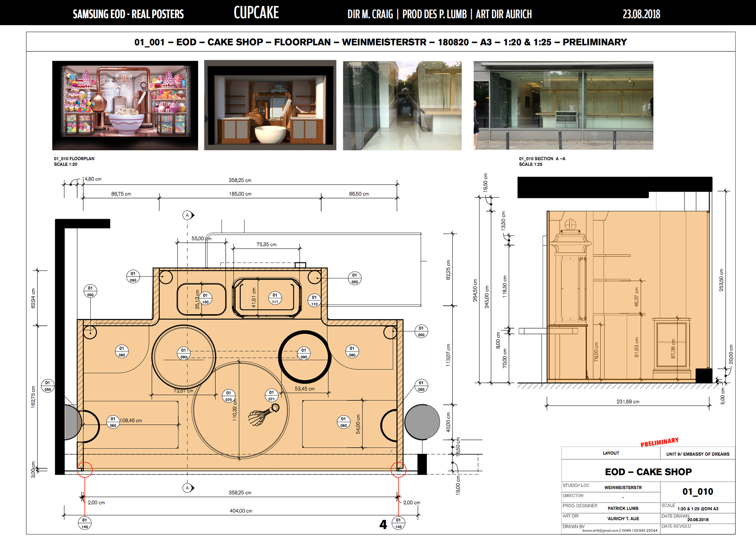756x542 pixels.
Task: Click the red PRELIMINARY stamp
Action: [660, 442]
